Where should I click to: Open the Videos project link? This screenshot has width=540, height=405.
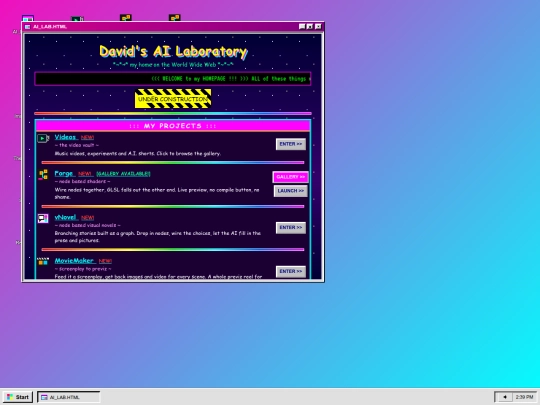tap(65, 137)
